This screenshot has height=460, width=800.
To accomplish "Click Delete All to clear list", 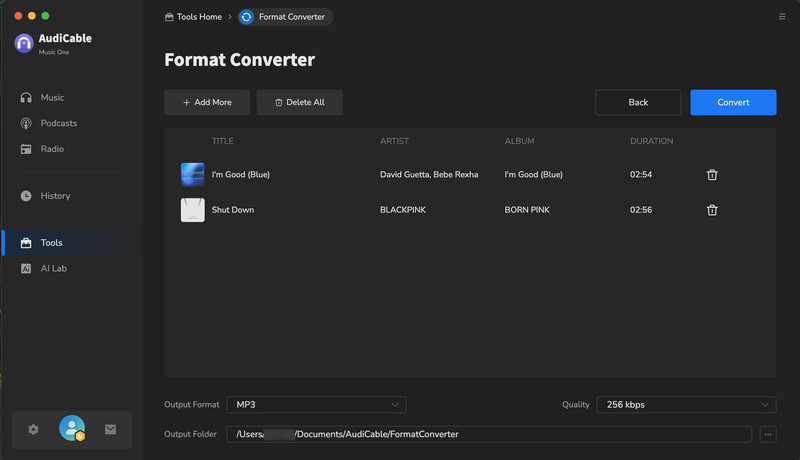I will pos(299,103).
